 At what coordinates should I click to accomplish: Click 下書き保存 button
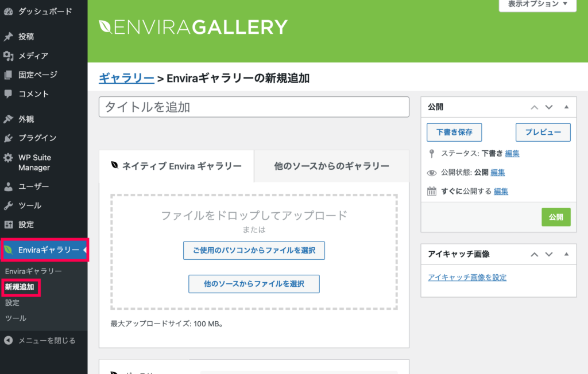[454, 133]
